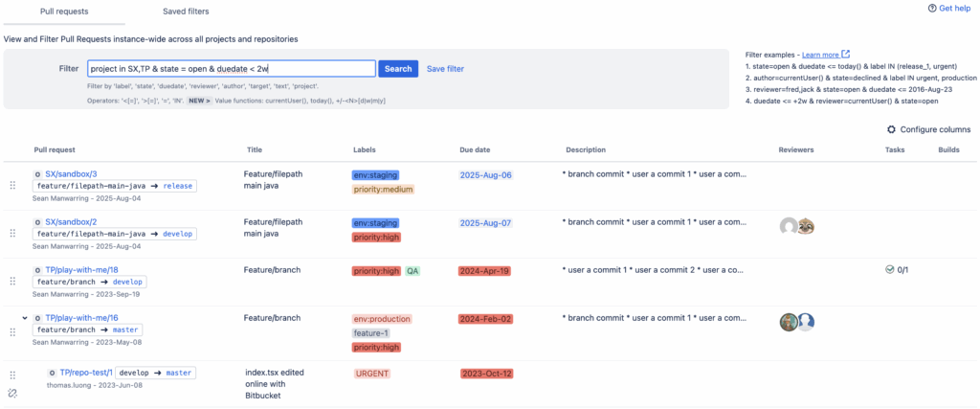Grab the drag handle for SX/sandbox/3 row
Image resolution: width=980 pixels, height=409 pixels.
12,185
